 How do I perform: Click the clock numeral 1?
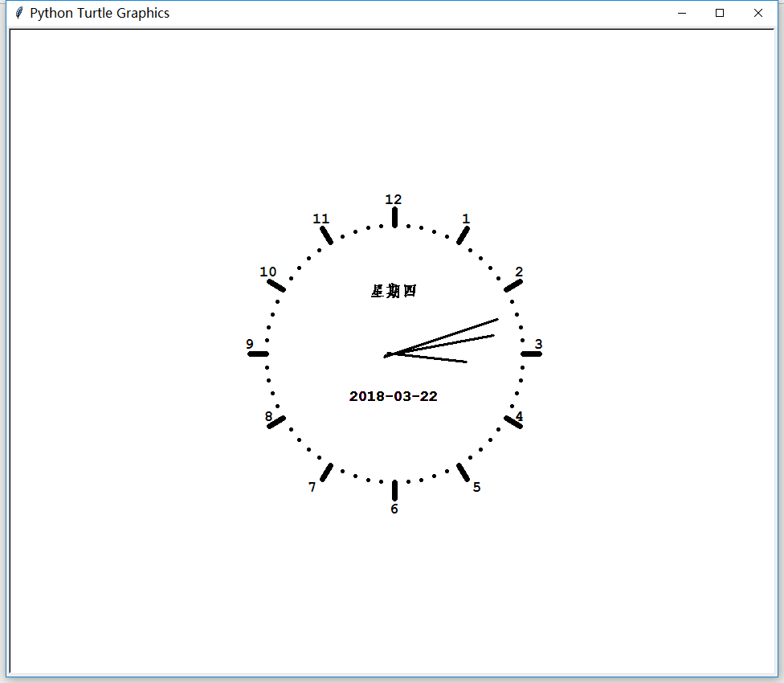tap(466, 219)
